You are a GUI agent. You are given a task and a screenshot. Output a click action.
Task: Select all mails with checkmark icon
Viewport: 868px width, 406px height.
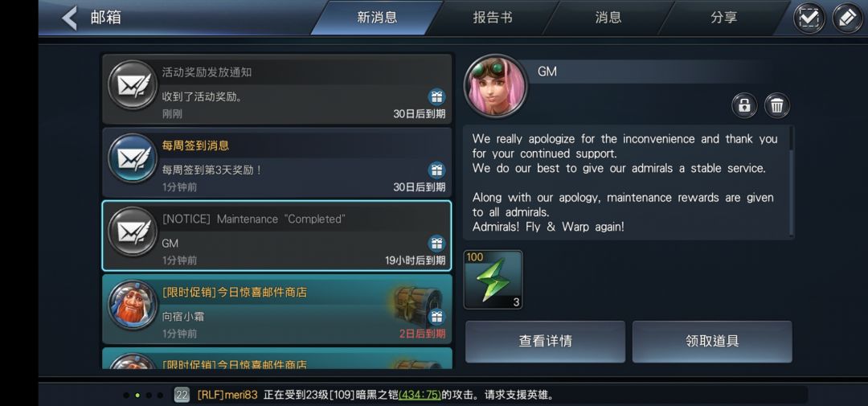tap(809, 18)
